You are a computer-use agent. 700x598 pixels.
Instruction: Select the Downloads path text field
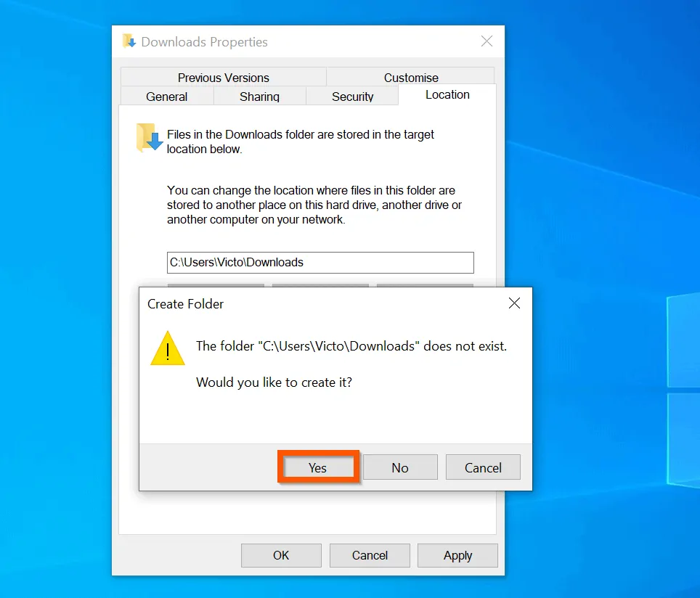point(320,262)
